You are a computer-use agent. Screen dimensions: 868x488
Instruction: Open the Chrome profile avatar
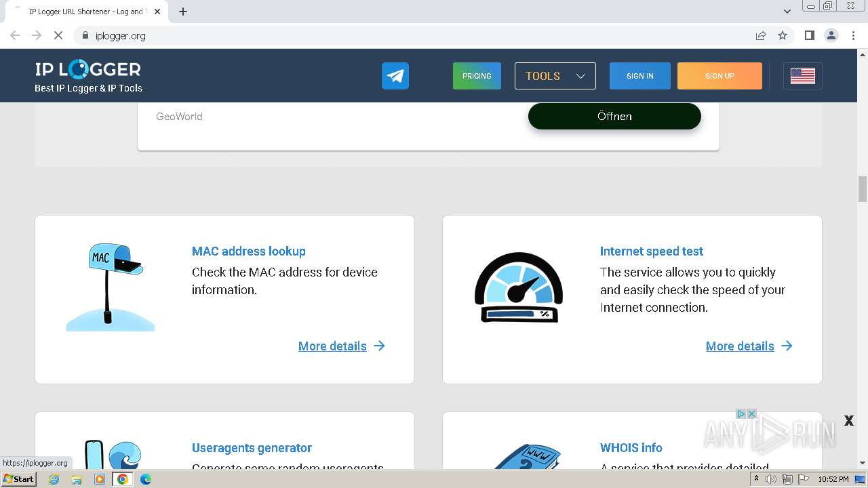[x=831, y=35]
